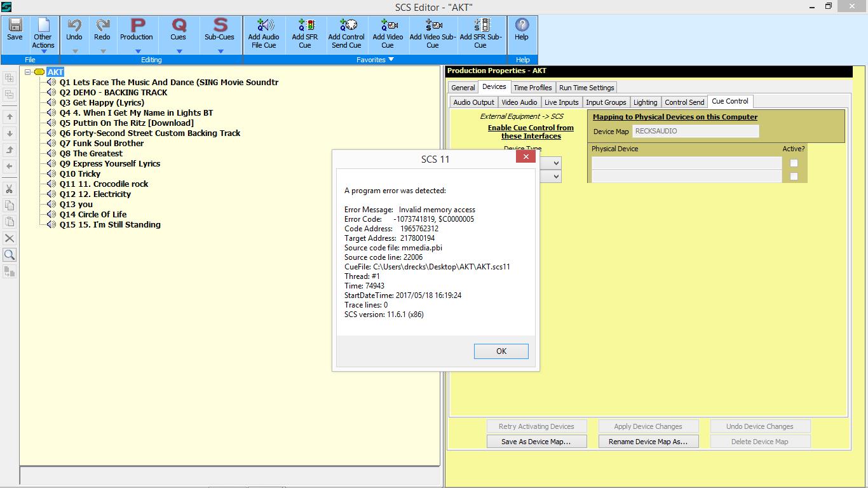Click Add SFR Cue icon
The width and height of the screenshot is (868, 488).
305,26
